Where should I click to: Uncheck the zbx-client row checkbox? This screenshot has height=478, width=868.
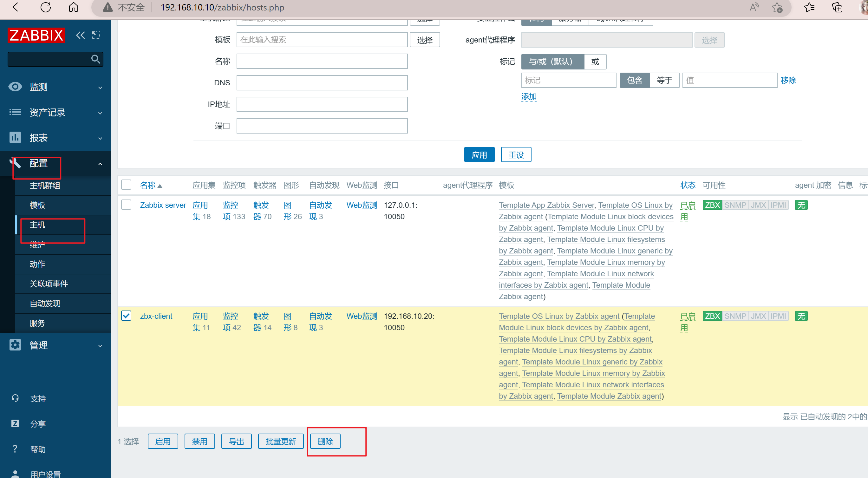coord(126,316)
